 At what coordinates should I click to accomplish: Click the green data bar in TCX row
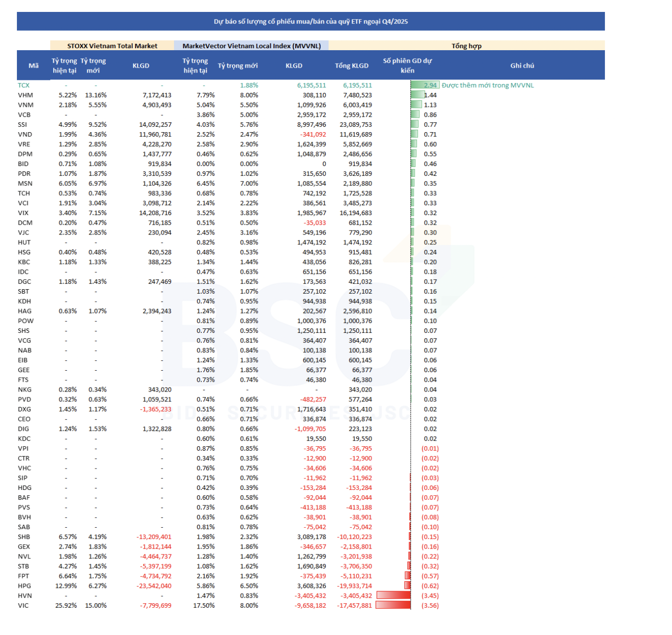[x=424, y=85]
